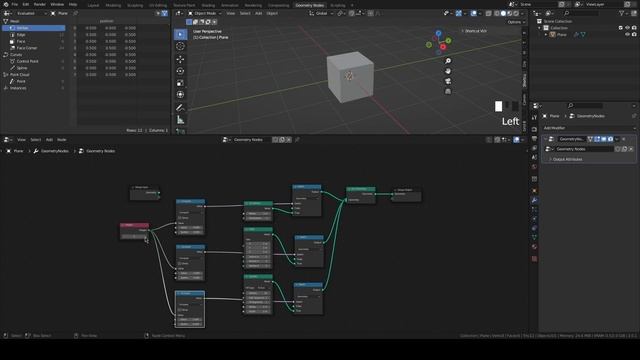Open the Output properties tab
Screen dimensions: 640x360
(x=534, y=139)
